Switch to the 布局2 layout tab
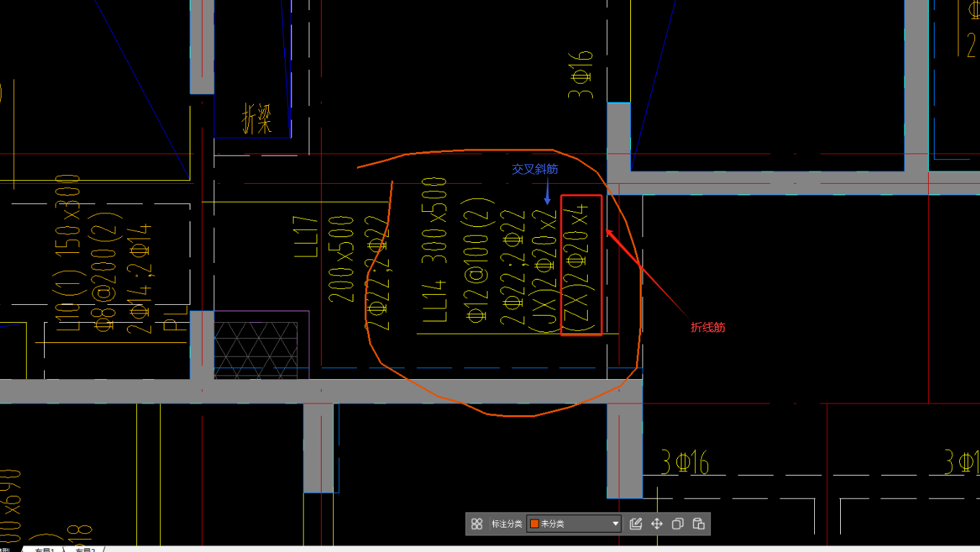The width and height of the screenshot is (980, 552). 85,549
